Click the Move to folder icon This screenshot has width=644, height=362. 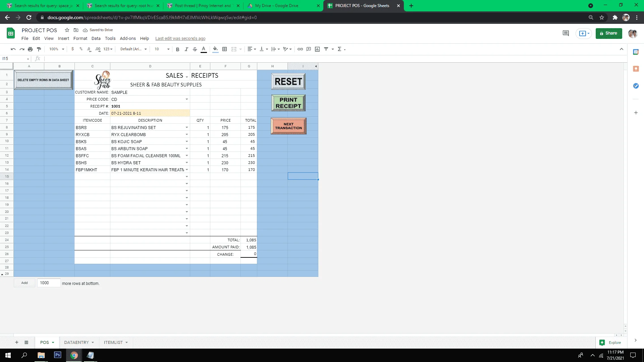click(x=76, y=30)
